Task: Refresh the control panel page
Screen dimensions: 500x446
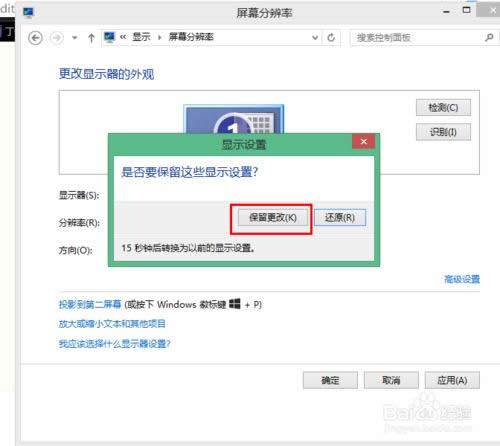Action: 331,38
